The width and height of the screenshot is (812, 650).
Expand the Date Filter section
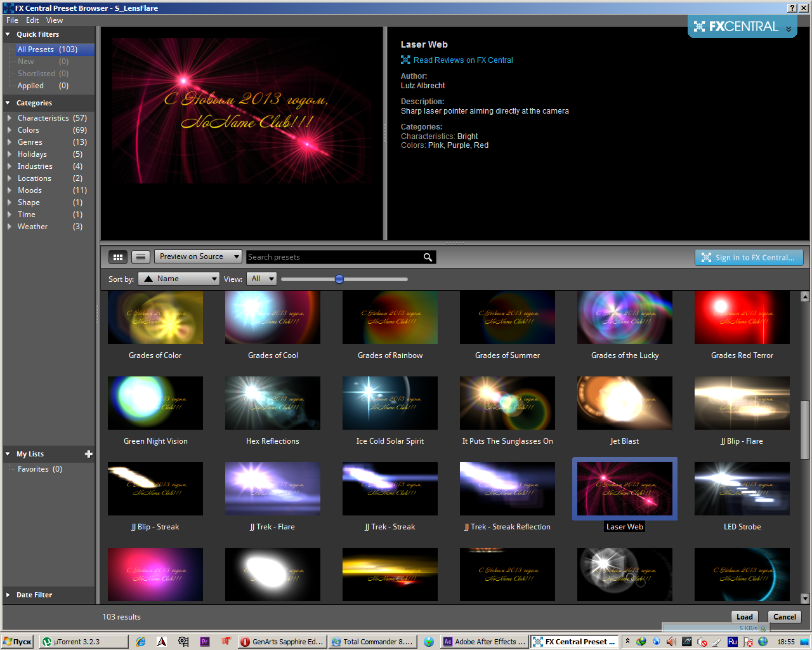coord(8,595)
